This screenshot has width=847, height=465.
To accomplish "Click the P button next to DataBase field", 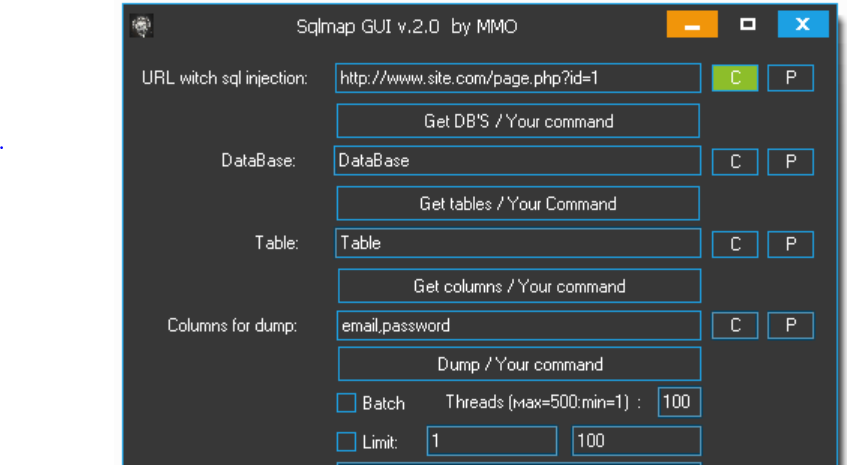I will click(790, 162).
